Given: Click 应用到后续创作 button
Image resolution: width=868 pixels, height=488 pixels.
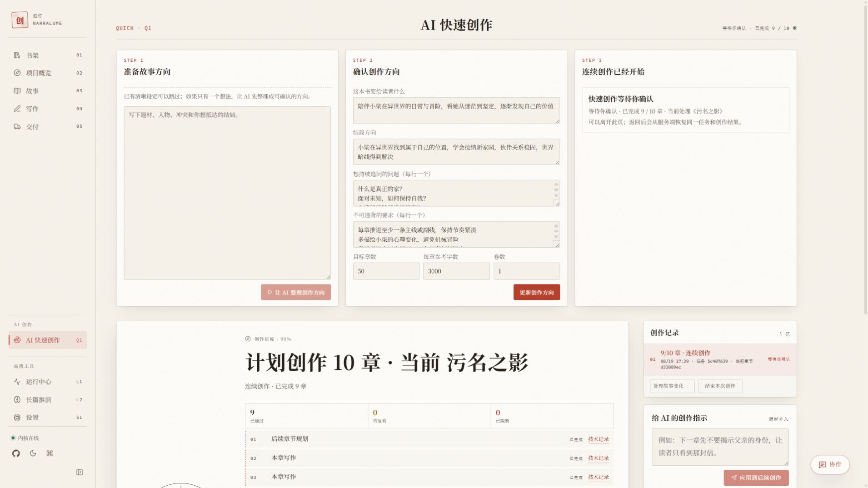Looking at the screenshot, I should tap(756, 478).
